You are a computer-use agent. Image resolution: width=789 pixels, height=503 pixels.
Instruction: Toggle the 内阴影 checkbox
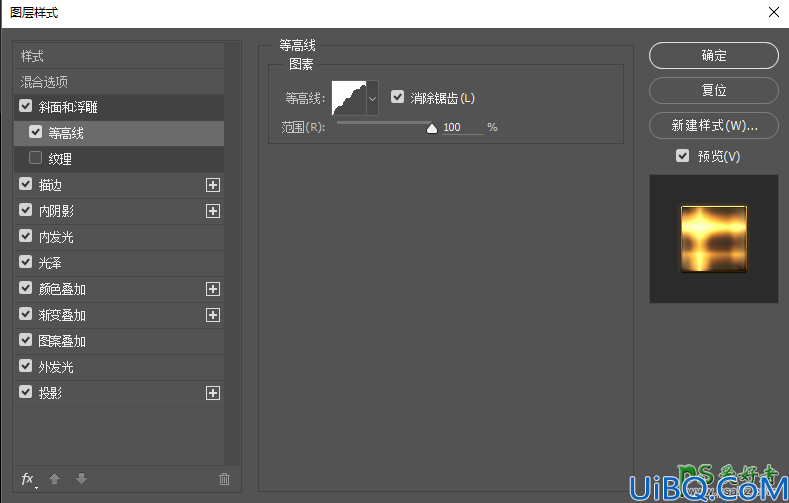[x=25, y=210]
